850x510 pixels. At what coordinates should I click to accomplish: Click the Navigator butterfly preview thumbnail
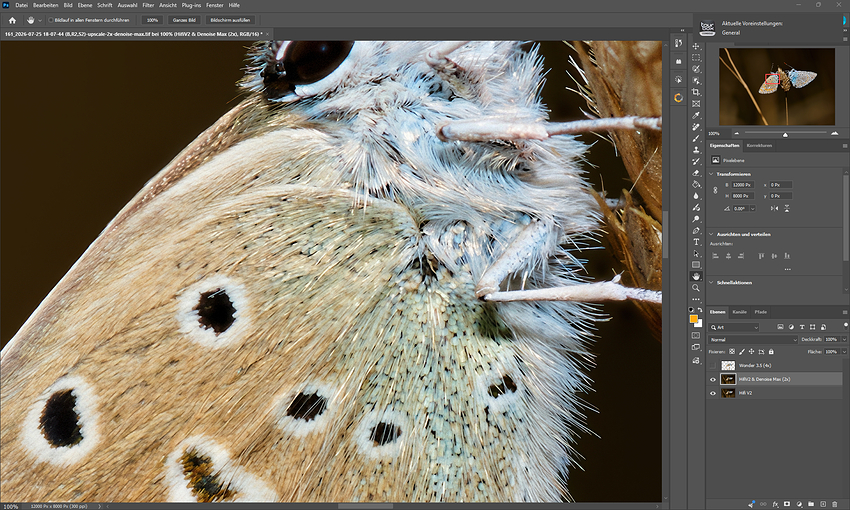click(x=776, y=87)
